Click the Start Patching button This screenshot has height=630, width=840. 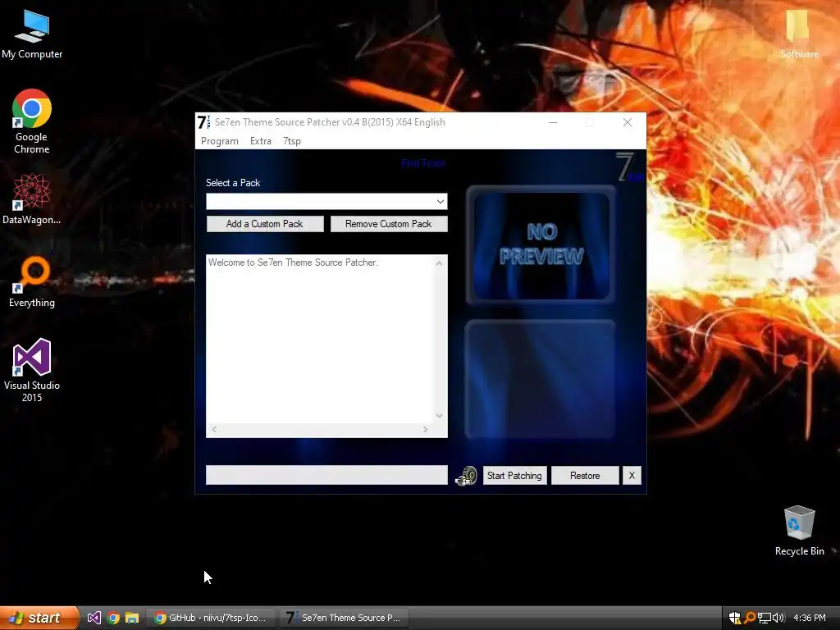[x=514, y=476]
